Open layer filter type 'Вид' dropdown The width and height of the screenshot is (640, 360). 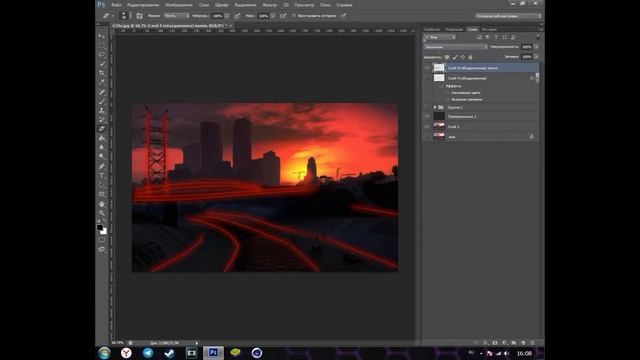point(440,37)
